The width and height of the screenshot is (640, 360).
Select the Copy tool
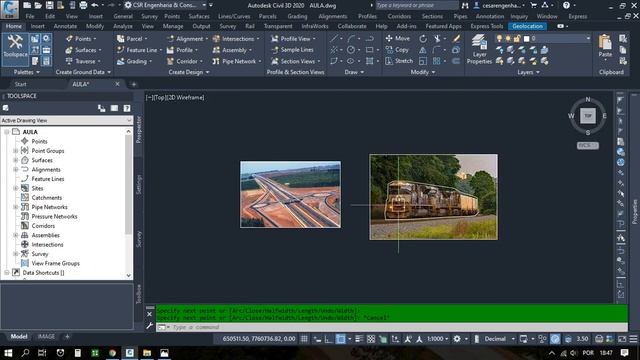(397, 50)
